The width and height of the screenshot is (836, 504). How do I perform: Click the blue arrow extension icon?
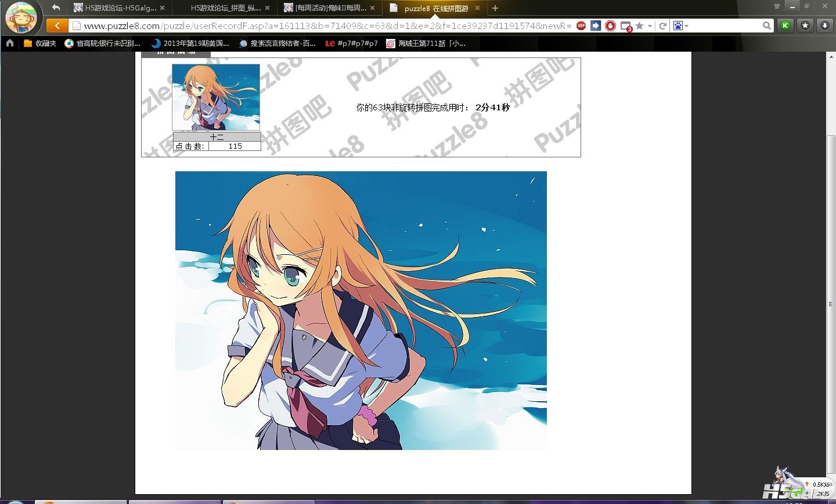click(596, 26)
